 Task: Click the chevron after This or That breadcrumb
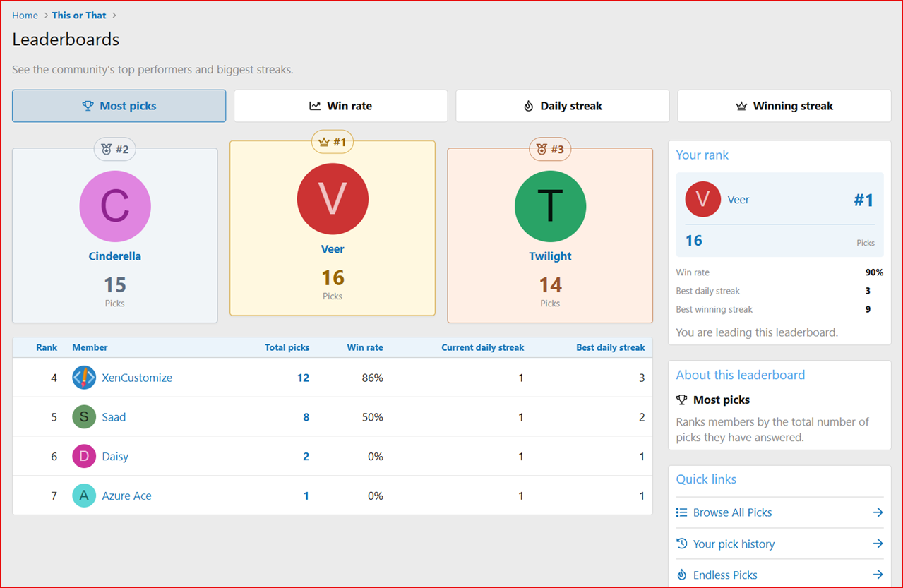tap(114, 15)
